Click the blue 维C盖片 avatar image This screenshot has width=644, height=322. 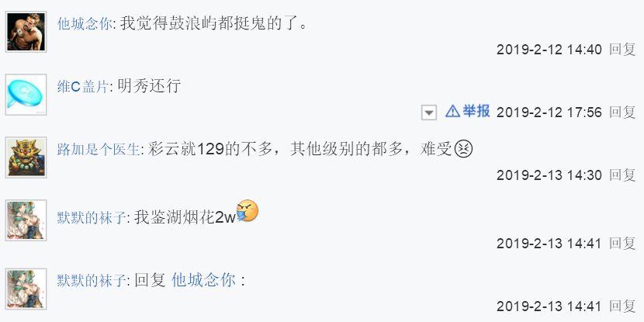[x=26, y=95]
